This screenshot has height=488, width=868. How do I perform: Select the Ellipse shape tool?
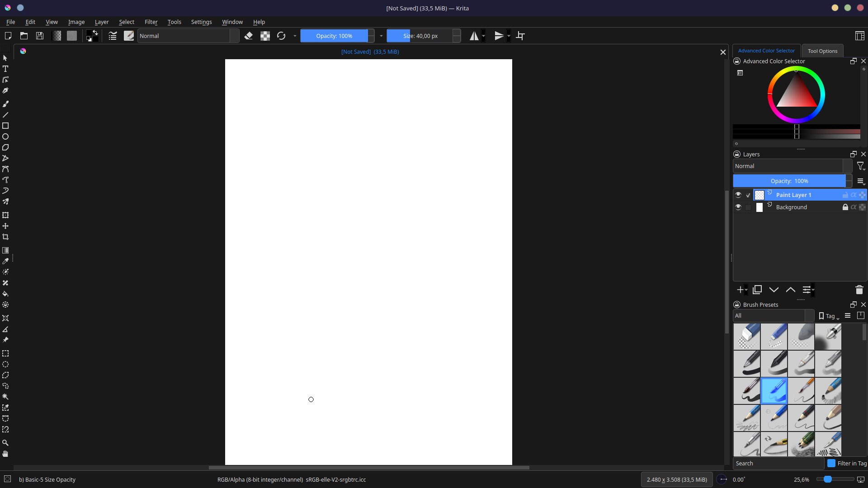pyautogui.click(x=5, y=136)
